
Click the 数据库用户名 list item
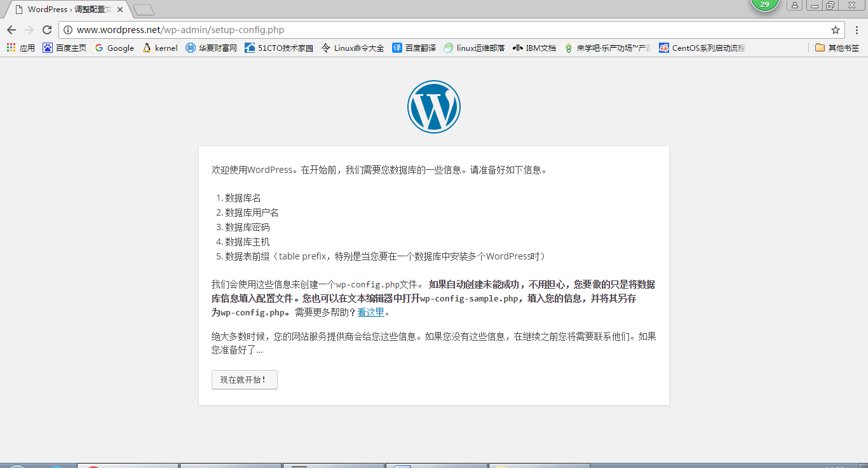252,212
